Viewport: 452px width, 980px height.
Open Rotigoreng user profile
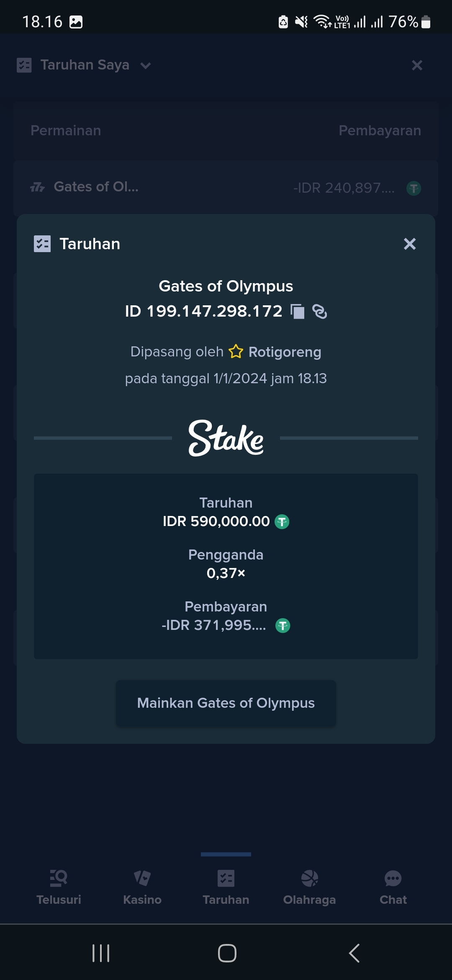click(x=285, y=352)
